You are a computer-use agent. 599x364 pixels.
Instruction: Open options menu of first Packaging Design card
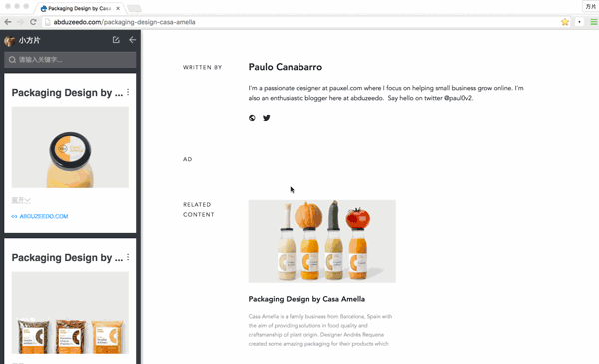(x=128, y=92)
